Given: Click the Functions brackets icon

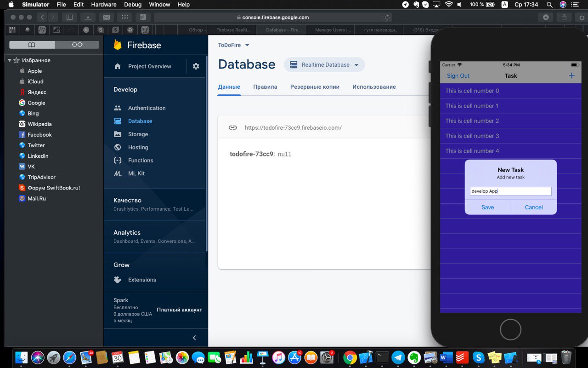Looking at the screenshot, I should pos(118,160).
